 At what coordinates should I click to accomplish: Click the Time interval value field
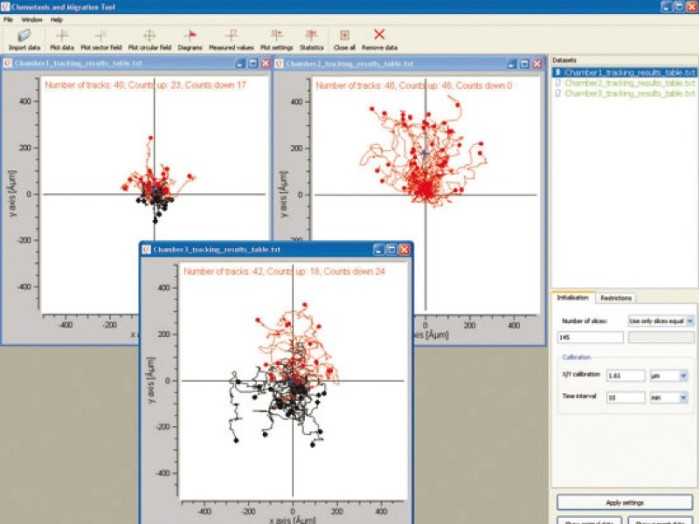click(x=625, y=397)
